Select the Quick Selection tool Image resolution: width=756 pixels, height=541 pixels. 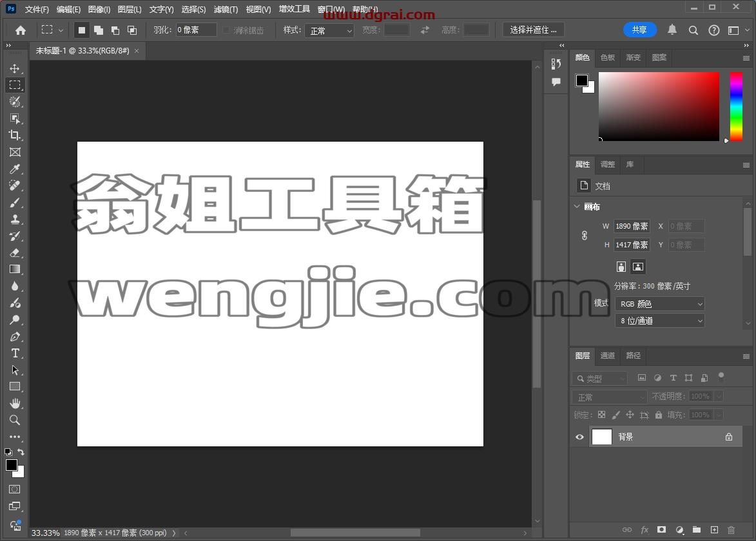(x=15, y=102)
